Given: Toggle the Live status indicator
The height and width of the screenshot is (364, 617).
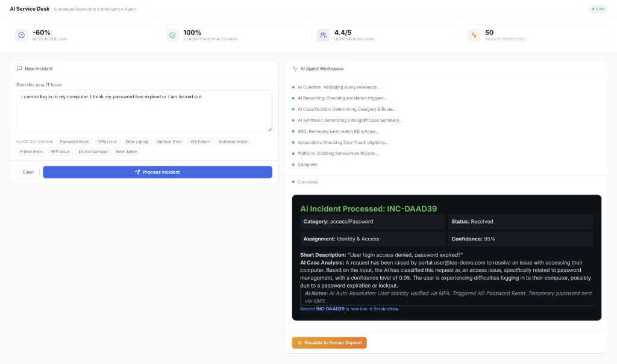Looking at the screenshot, I should click(x=597, y=8).
